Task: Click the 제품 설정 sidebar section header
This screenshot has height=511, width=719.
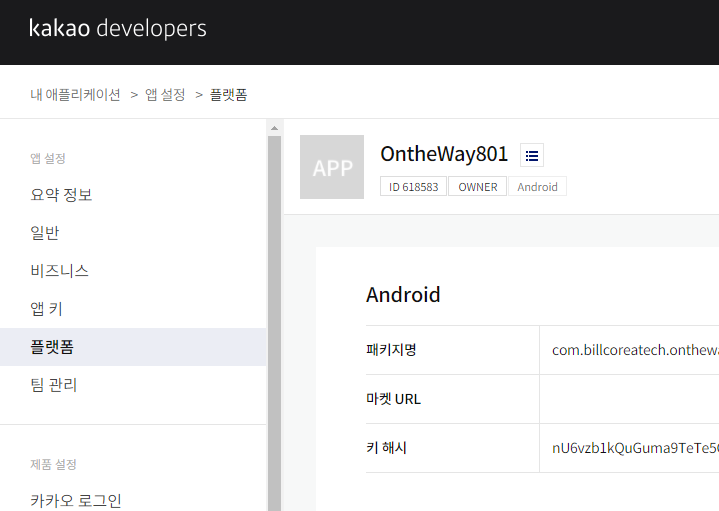Action: coord(53,465)
